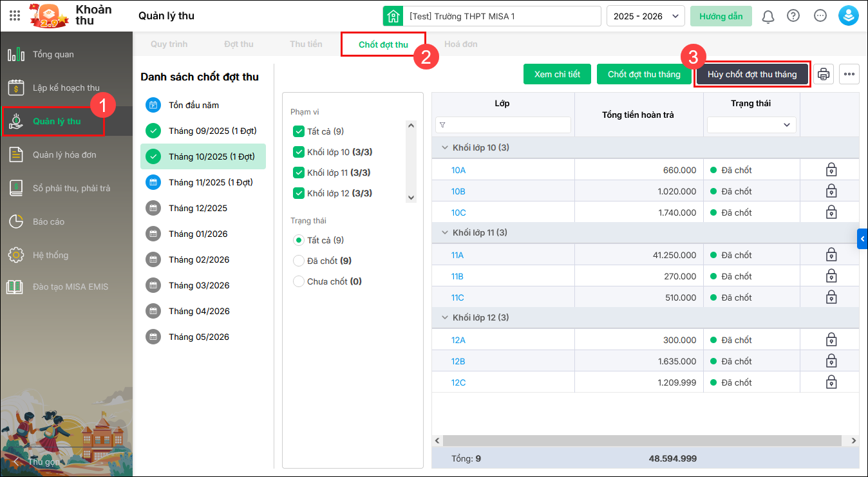Open the school year 2025 - 2026 dropdown
The width and height of the screenshot is (868, 477).
click(x=645, y=16)
